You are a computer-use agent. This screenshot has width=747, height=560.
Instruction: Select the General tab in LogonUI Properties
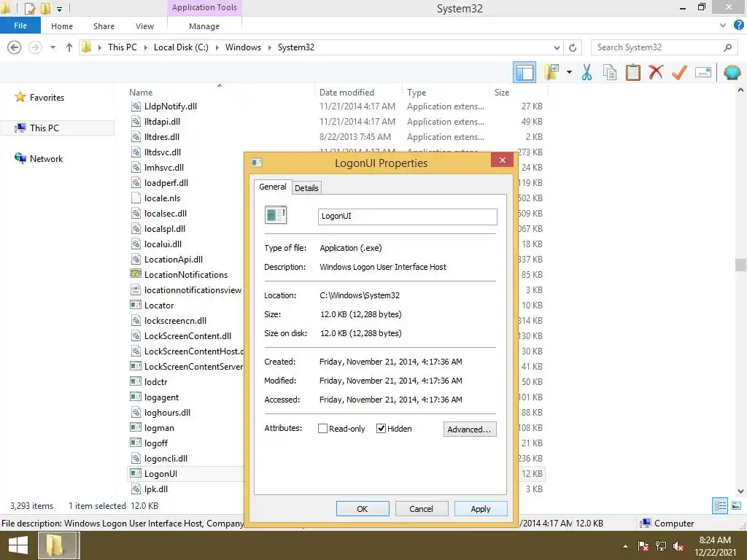coord(273,187)
